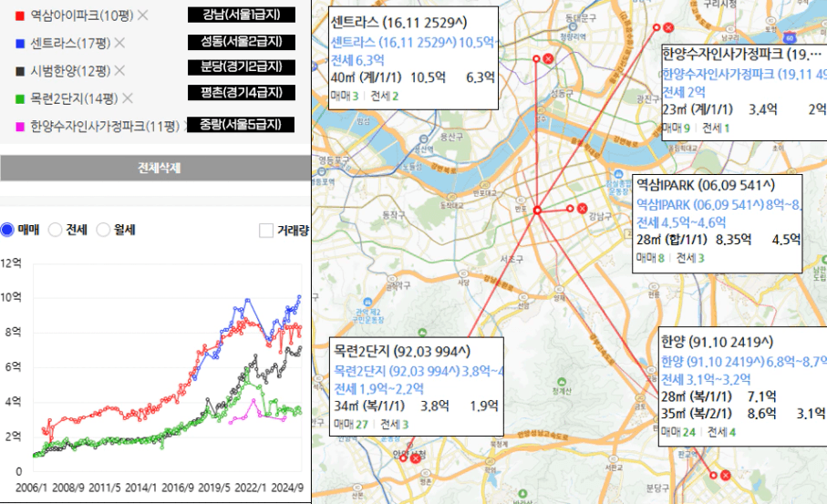
Task: Open the 전세 6.3억 link in 센트라스 popup
Action: (x=357, y=60)
